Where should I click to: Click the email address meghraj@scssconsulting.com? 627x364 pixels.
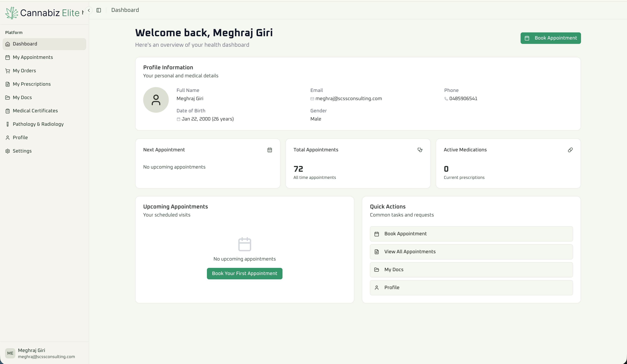coord(349,98)
